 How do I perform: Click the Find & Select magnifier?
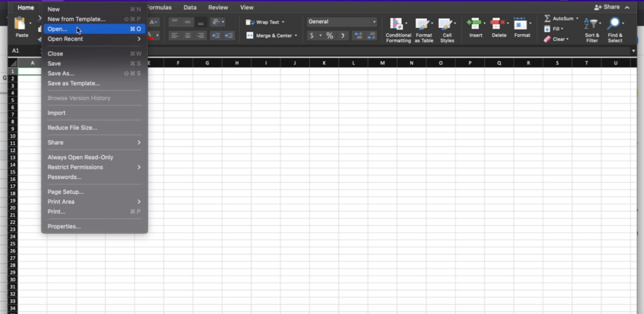[614, 24]
